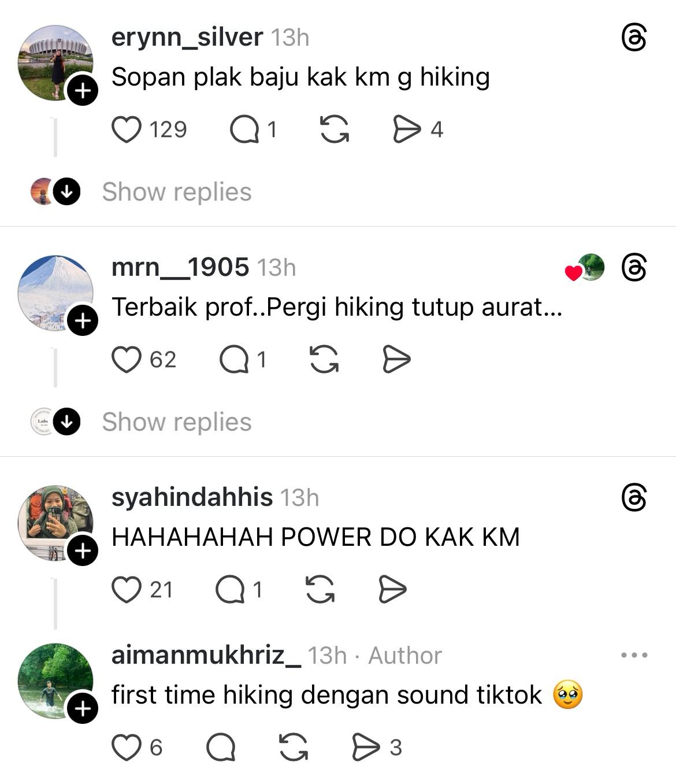Share syahindahhis's comment via send icon
This screenshot has width=676, height=784.
point(392,590)
